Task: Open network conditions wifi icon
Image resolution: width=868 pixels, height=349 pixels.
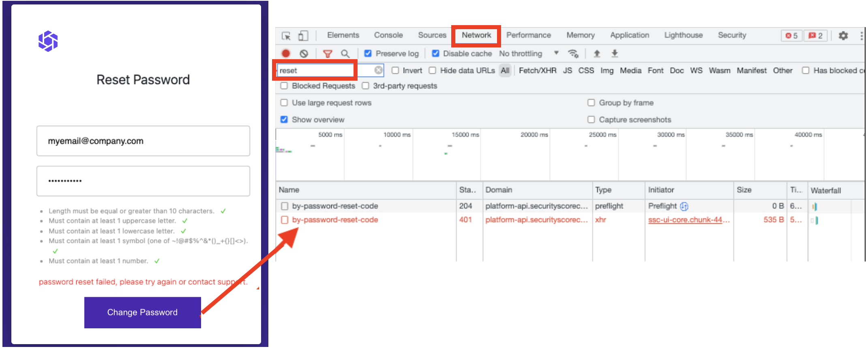Action: pyautogui.click(x=573, y=54)
